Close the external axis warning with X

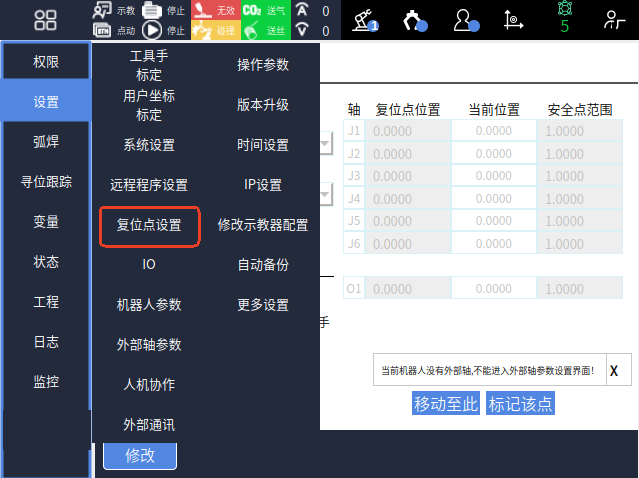point(614,370)
